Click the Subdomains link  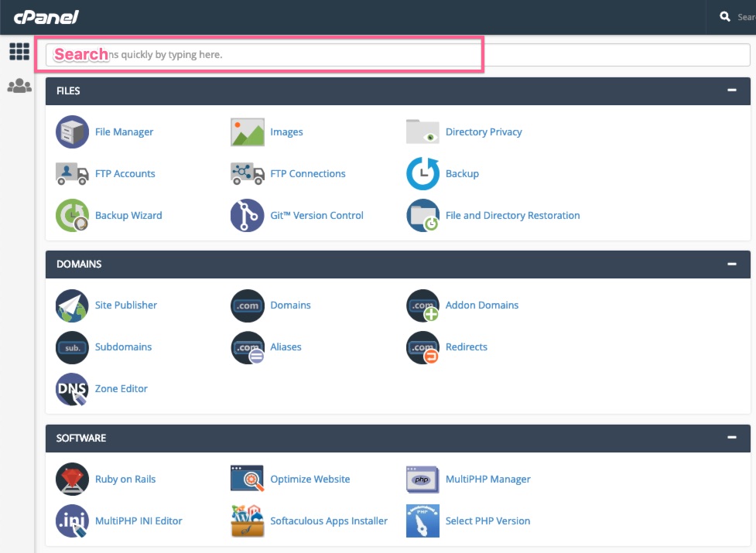tap(123, 347)
